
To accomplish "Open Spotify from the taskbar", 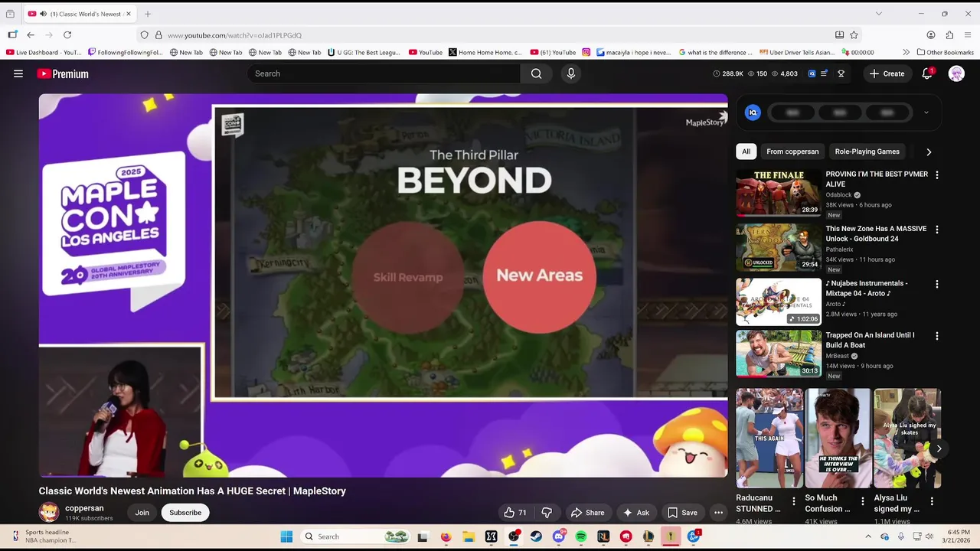I will (581, 536).
